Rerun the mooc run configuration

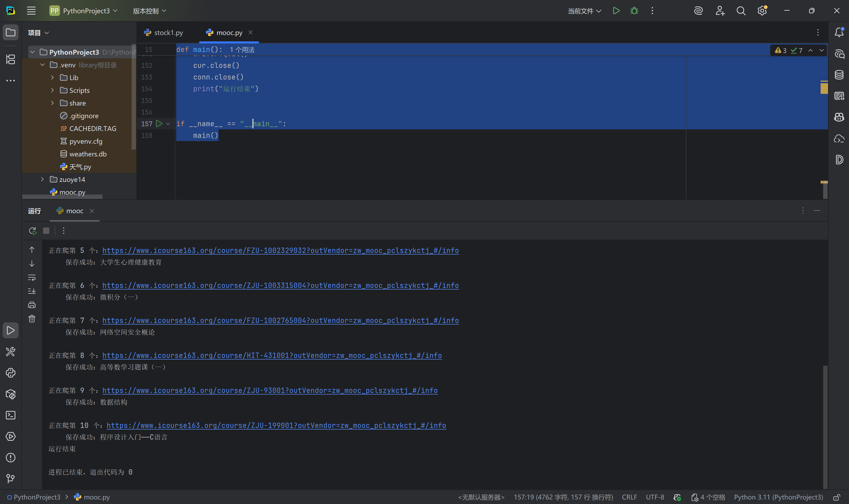tap(33, 231)
